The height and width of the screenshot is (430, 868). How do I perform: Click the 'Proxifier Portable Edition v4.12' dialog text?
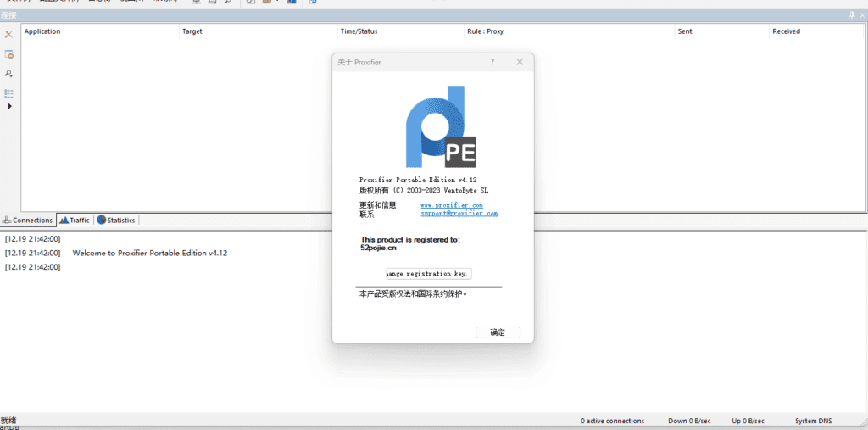click(x=418, y=180)
